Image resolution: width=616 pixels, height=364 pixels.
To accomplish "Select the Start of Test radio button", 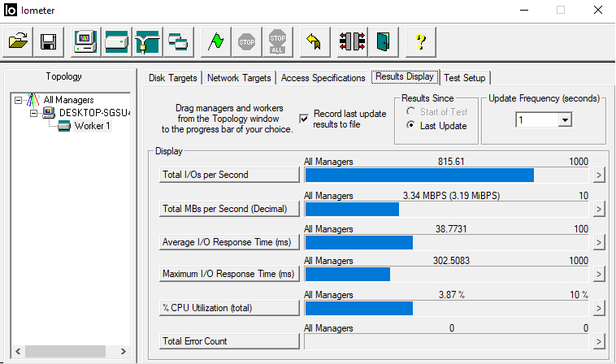I will pyautogui.click(x=411, y=111).
